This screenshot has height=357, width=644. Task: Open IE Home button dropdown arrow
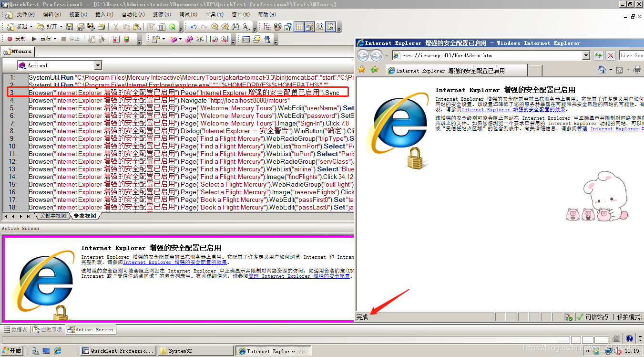(x=610, y=70)
